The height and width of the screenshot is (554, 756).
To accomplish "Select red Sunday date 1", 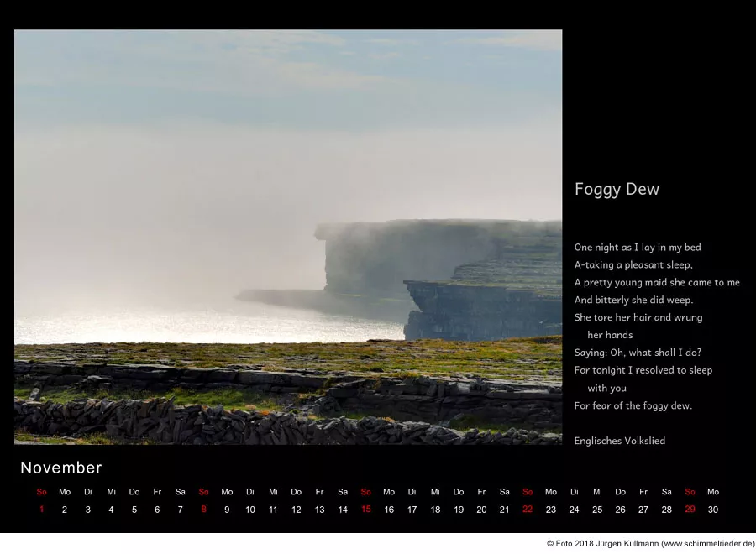I will click(x=41, y=510).
